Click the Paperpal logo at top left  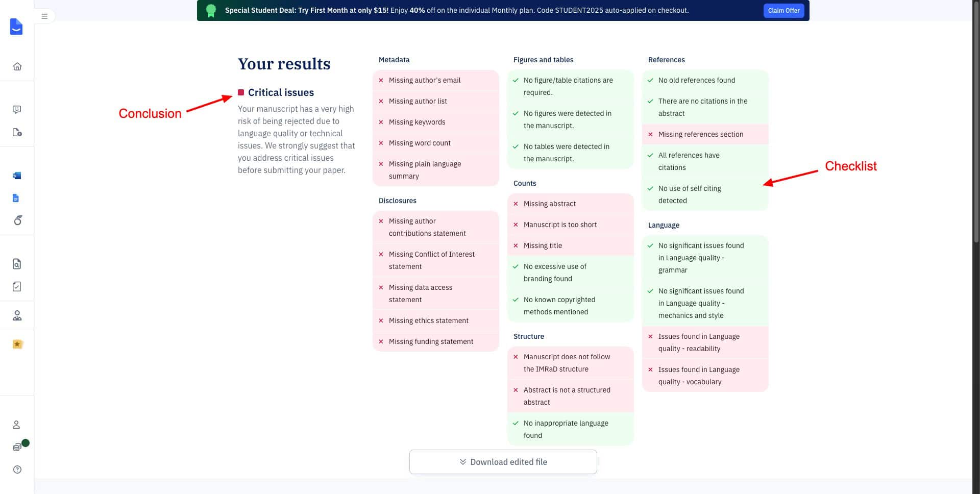[x=16, y=27]
